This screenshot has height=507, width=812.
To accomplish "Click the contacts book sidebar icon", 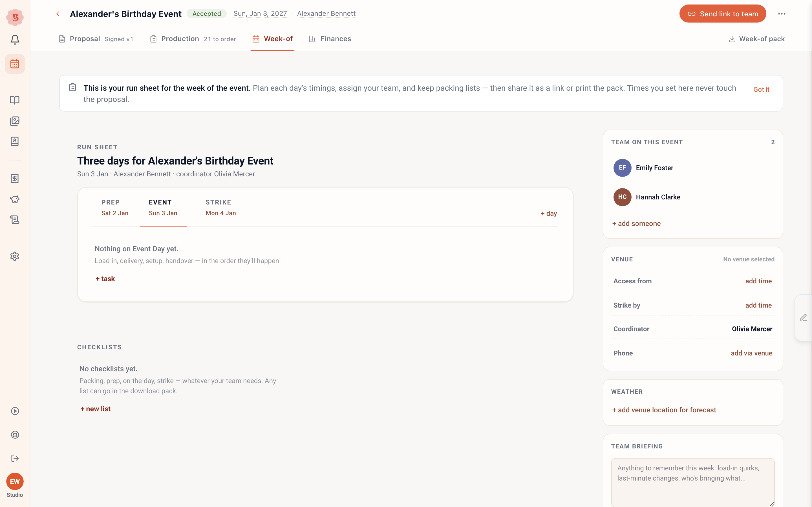I will [15, 141].
